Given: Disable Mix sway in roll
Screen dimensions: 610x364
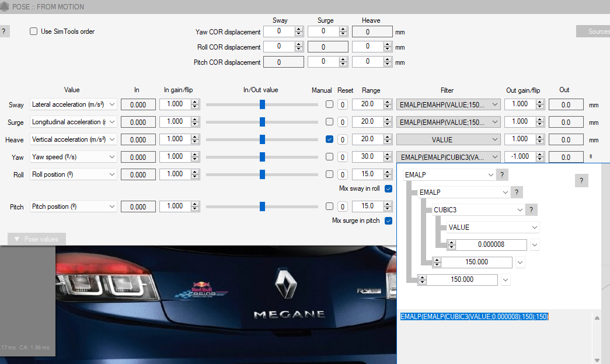Looking at the screenshot, I should 388,188.
